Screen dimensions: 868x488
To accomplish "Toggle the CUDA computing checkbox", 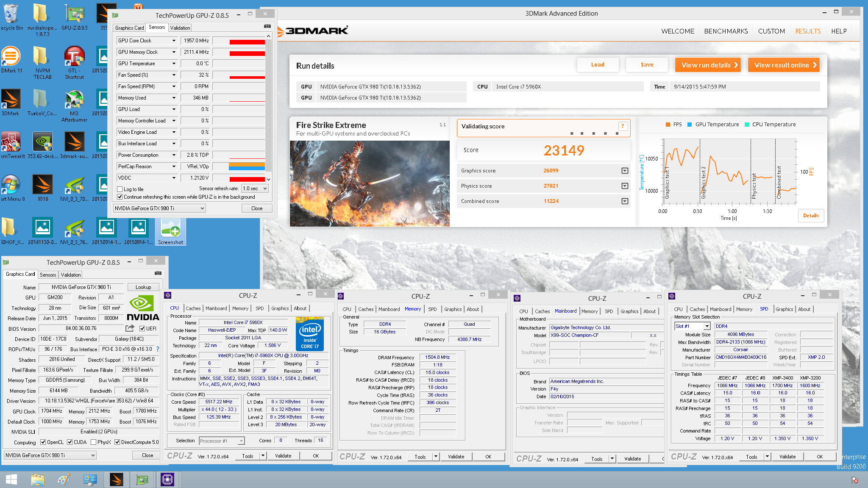I will (x=70, y=442).
